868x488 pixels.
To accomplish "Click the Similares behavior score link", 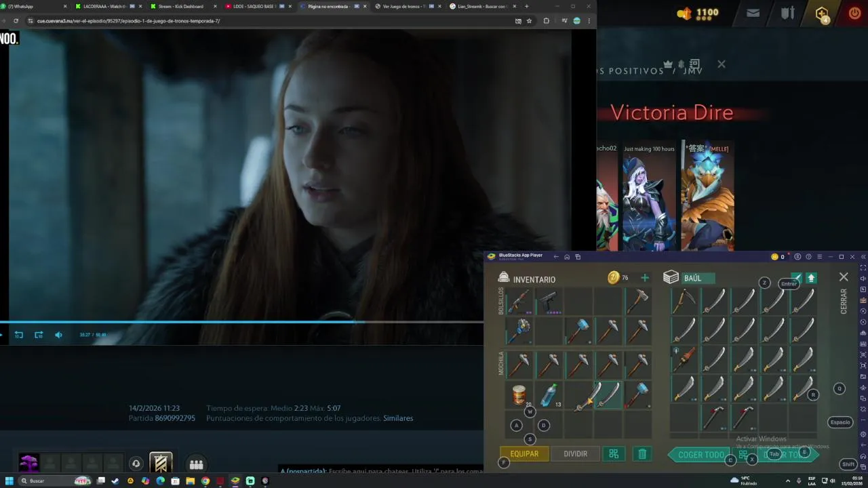I will click(398, 418).
